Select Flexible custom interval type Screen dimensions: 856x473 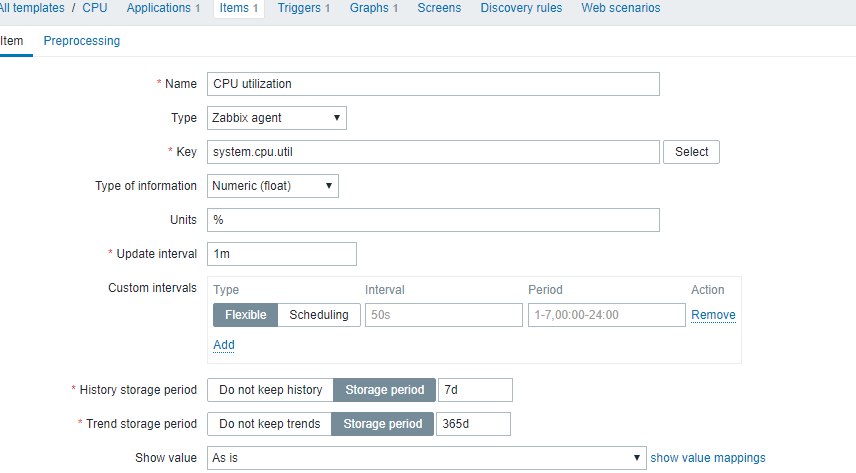pos(245,315)
